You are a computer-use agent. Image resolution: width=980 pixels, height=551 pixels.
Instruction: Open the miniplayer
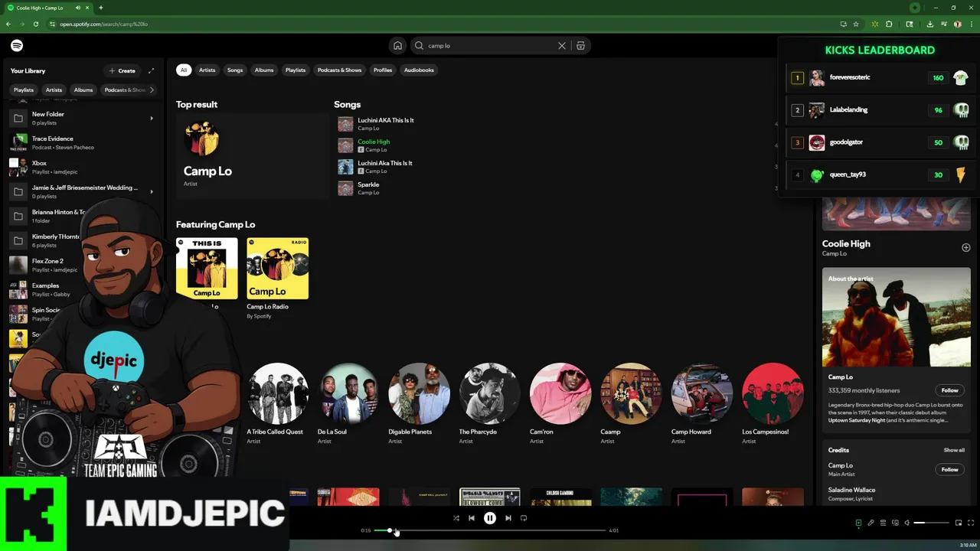[958, 523]
